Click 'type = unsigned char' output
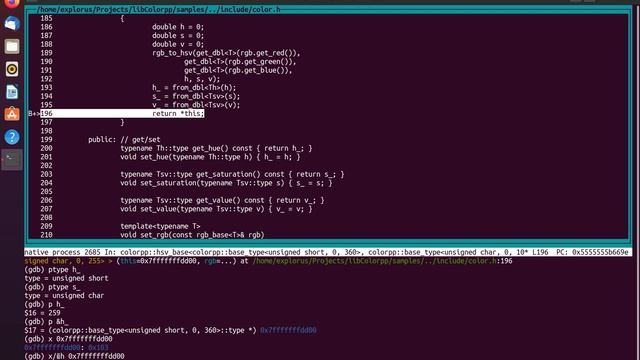The height and width of the screenshot is (360, 640). [x=64, y=296]
